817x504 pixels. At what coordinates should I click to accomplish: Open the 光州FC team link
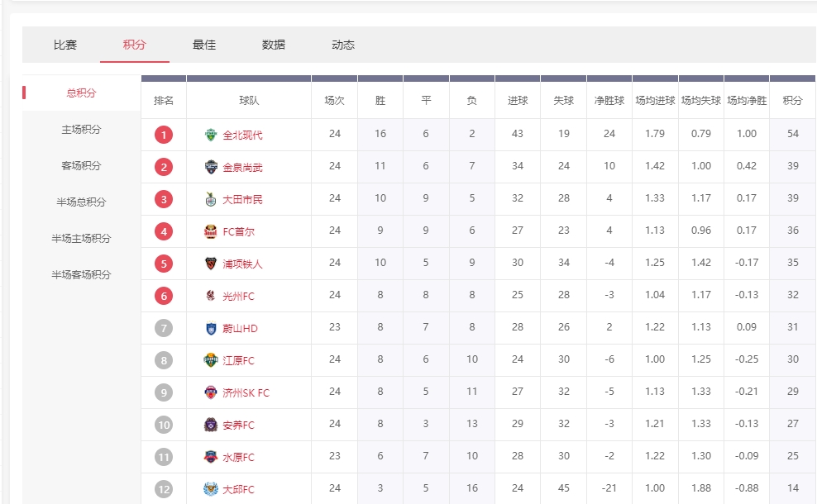point(238,296)
